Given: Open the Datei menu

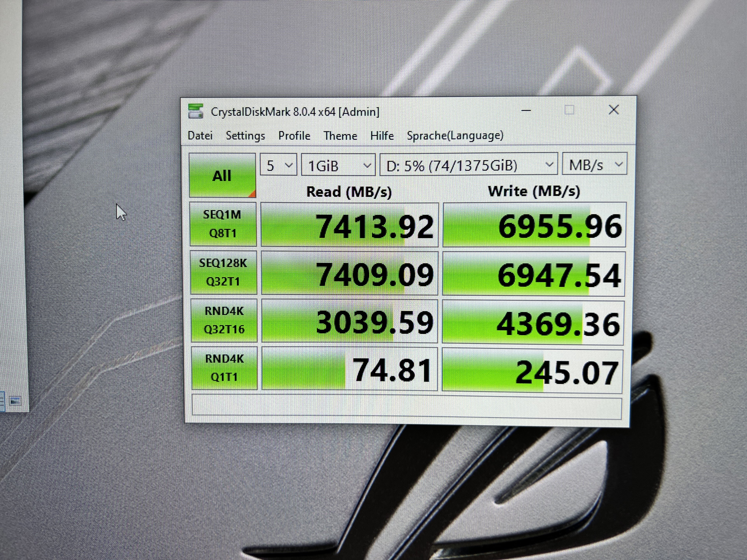Looking at the screenshot, I should (x=200, y=136).
